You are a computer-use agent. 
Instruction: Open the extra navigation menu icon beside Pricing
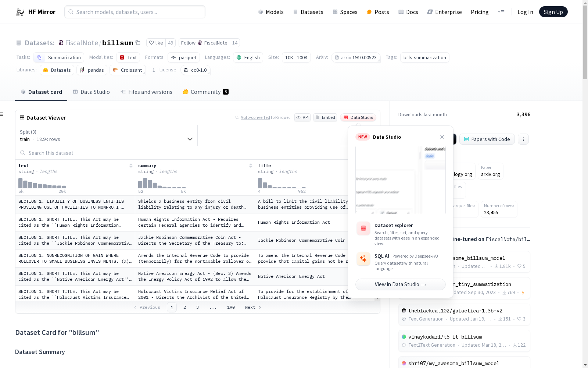click(x=501, y=12)
